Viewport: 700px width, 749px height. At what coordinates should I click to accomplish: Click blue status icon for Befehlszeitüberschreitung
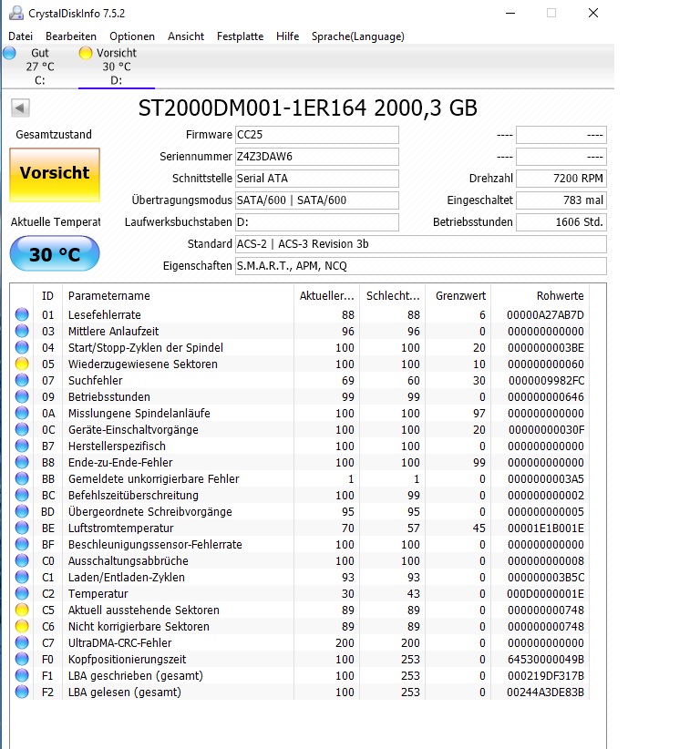(22, 495)
